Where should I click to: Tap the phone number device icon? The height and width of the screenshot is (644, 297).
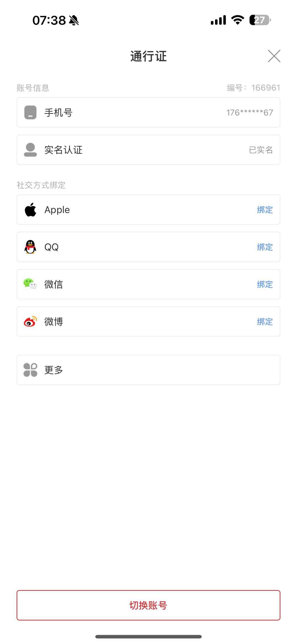pos(30,113)
